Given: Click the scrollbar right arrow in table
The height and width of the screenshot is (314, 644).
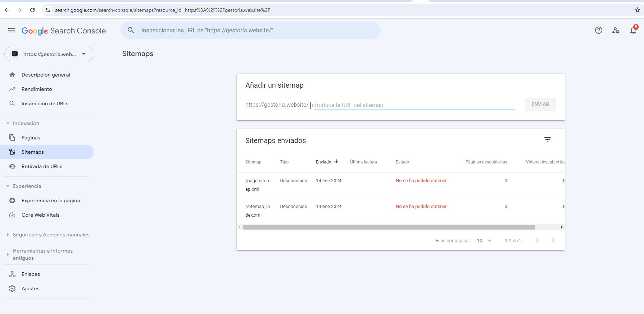Looking at the screenshot, I should (562, 227).
